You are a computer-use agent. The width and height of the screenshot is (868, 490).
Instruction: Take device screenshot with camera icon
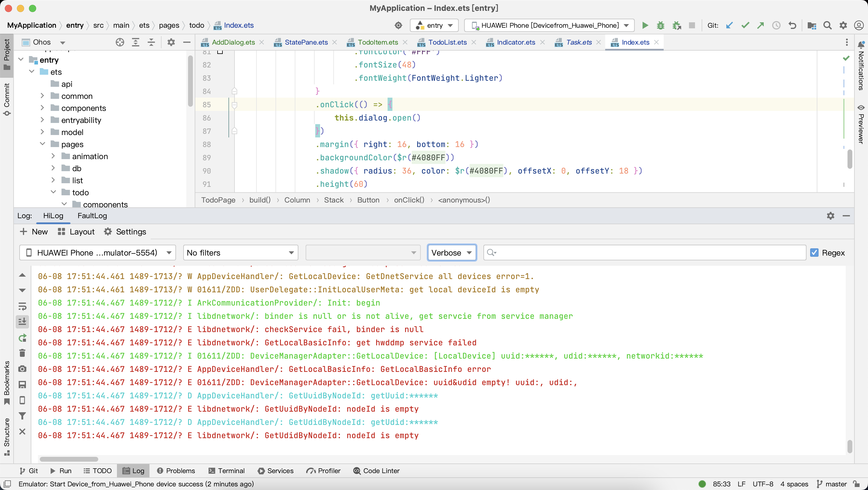pyautogui.click(x=22, y=369)
